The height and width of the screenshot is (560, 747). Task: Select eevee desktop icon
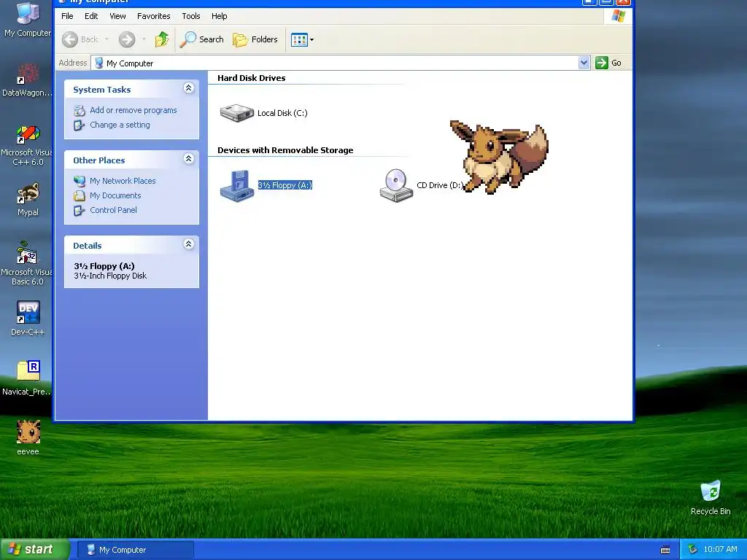click(28, 437)
